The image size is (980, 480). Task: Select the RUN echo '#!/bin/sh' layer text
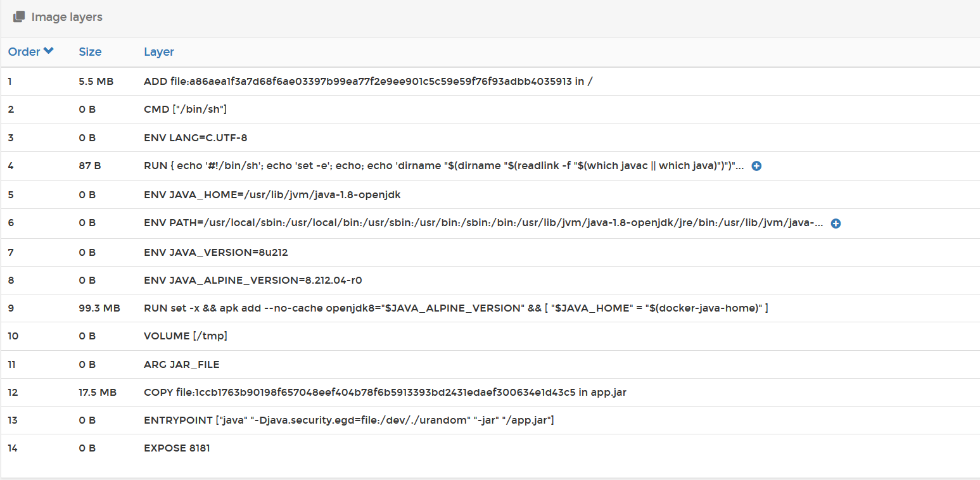[444, 166]
